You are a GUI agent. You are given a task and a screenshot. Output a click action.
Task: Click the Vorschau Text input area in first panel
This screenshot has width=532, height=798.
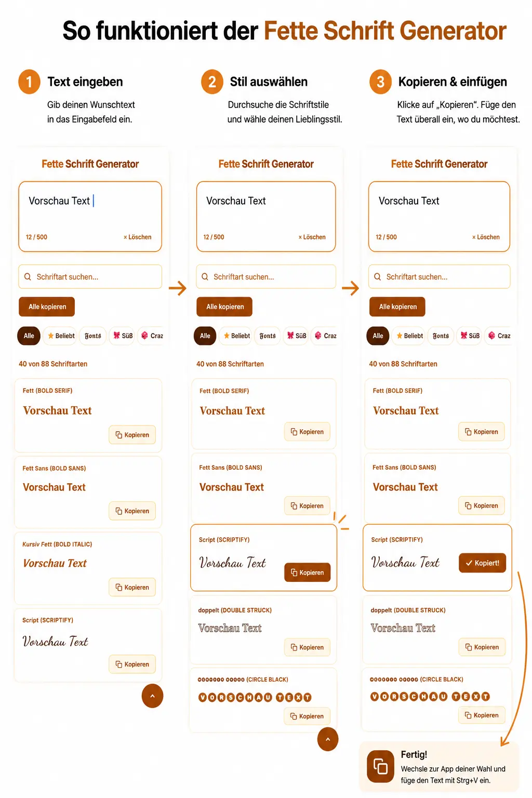coord(90,217)
